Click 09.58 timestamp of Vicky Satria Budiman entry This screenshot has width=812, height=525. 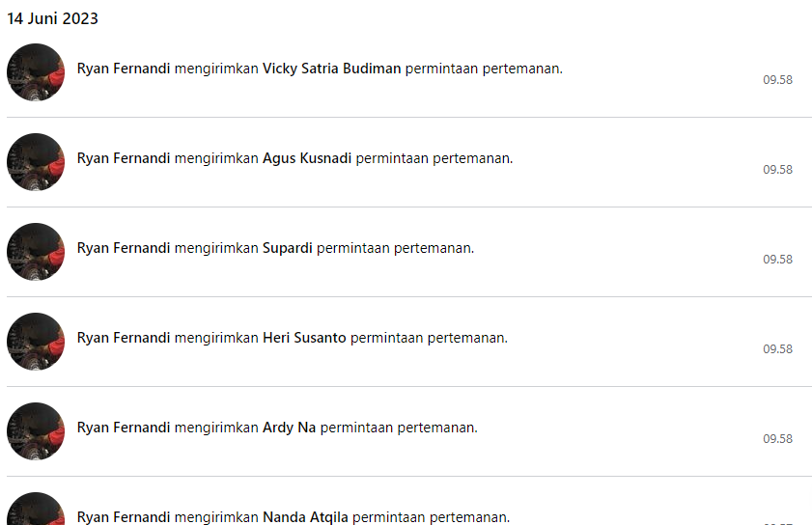click(x=777, y=80)
